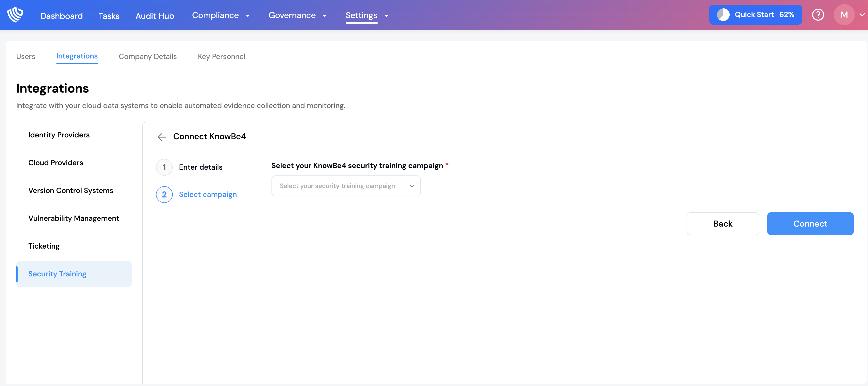The width and height of the screenshot is (868, 386).
Task: Click the M user avatar
Action: [x=844, y=15]
